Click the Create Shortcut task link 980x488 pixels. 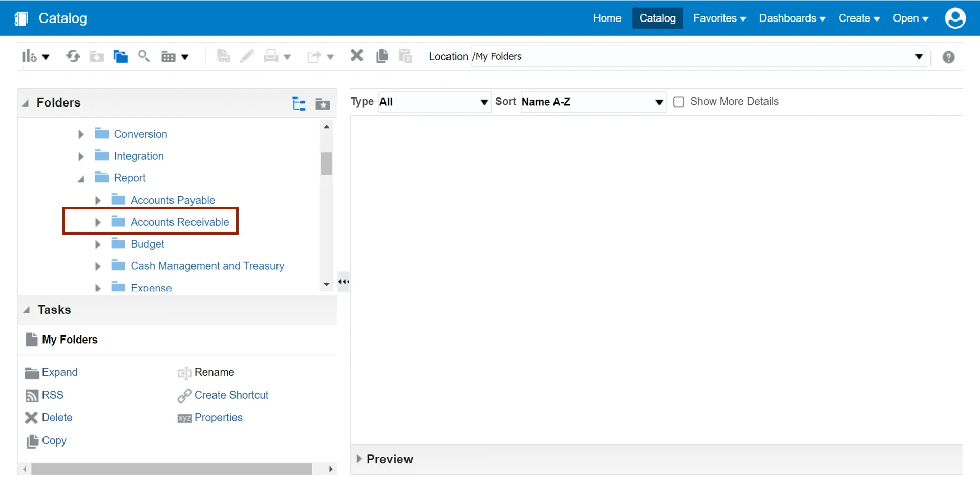[x=231, y=395]
